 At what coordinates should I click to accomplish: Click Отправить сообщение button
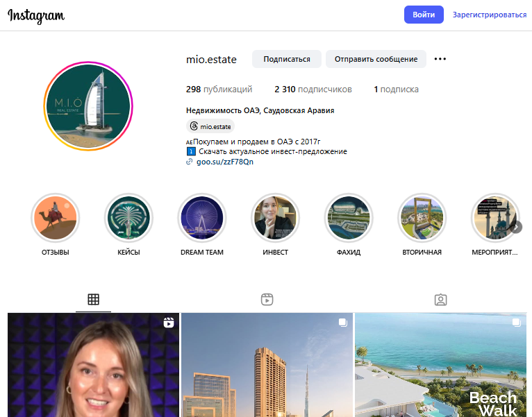click(x=376, y=59)
